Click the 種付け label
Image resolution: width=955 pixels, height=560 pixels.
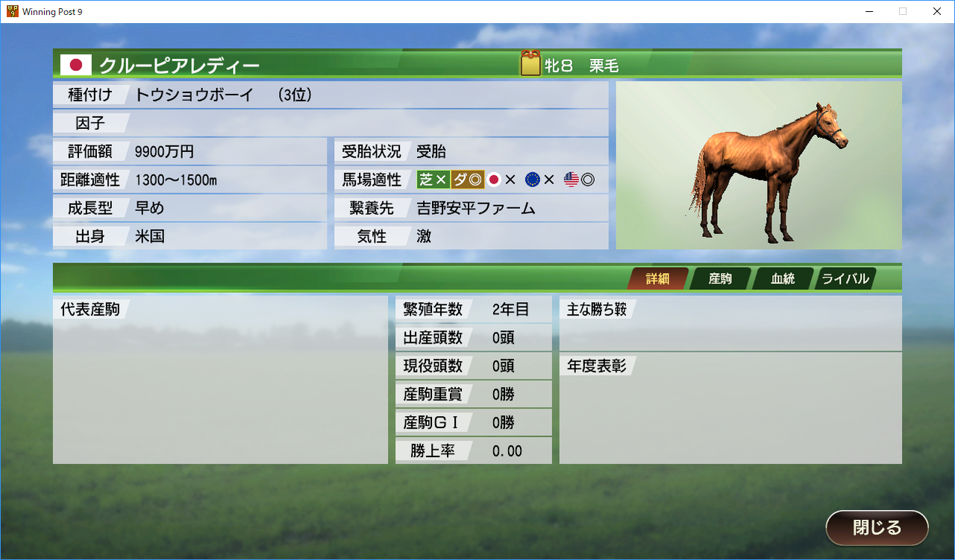coord(90,95)
